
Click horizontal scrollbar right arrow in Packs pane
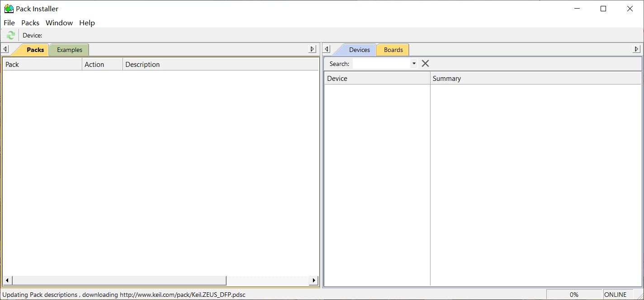pyautogui.click(x=313, y=281)
